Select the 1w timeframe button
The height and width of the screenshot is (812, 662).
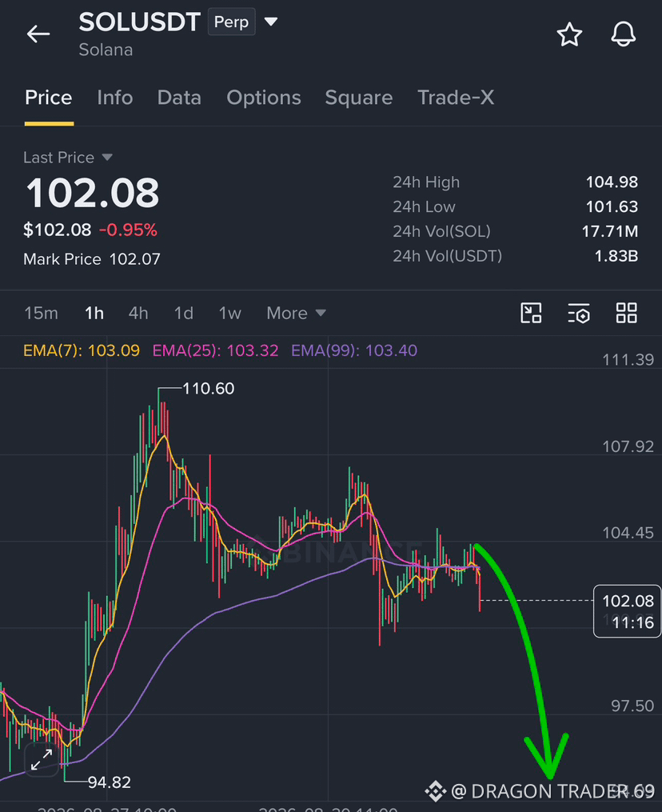click(x=229, y=314)
